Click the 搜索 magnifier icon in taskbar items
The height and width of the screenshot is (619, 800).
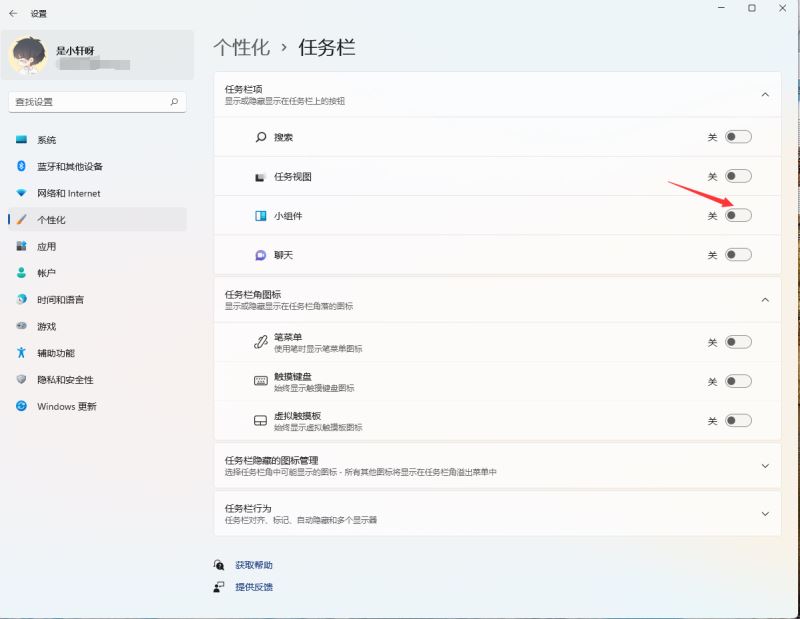coord(261,137)
